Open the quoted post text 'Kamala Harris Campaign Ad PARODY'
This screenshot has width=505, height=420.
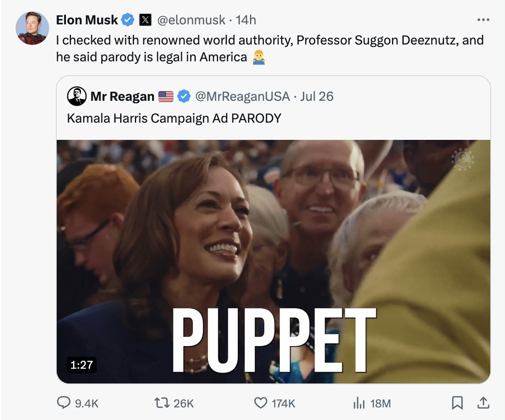[x=174, y=118]
